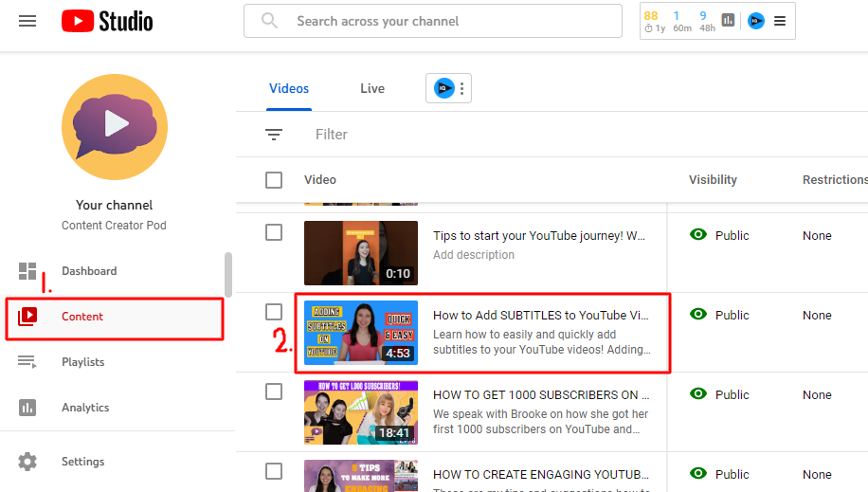868x492 pixels.
Task: Click the 88 score 1y stat
Action: click(x=655, y=21)
